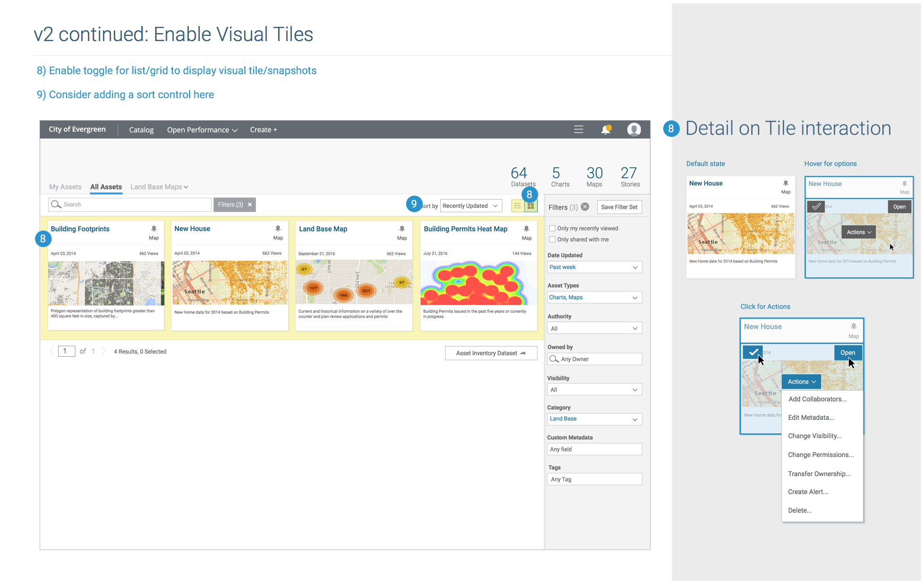The height and width of the screenshot is (582, 924).
Task: Click the Land Base Map cluster thumbnail
Action: tap(354, 282)
